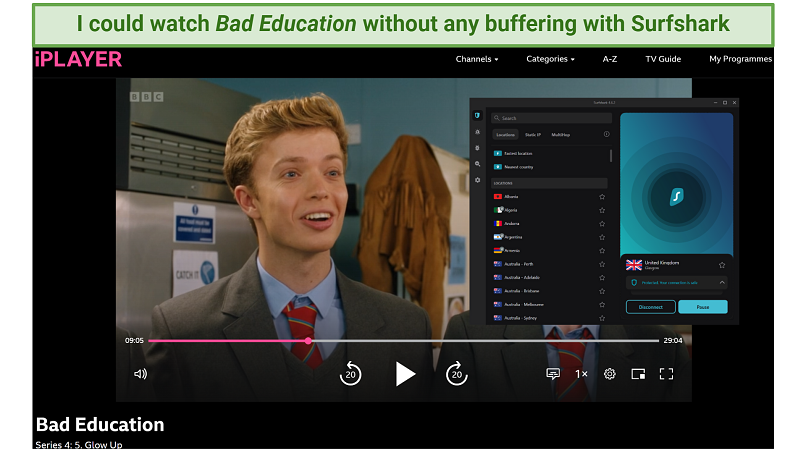Open the Search magnifier sidebar icon in Surfshark
This screenshot has width=806, height=453.
coord(477,164)
